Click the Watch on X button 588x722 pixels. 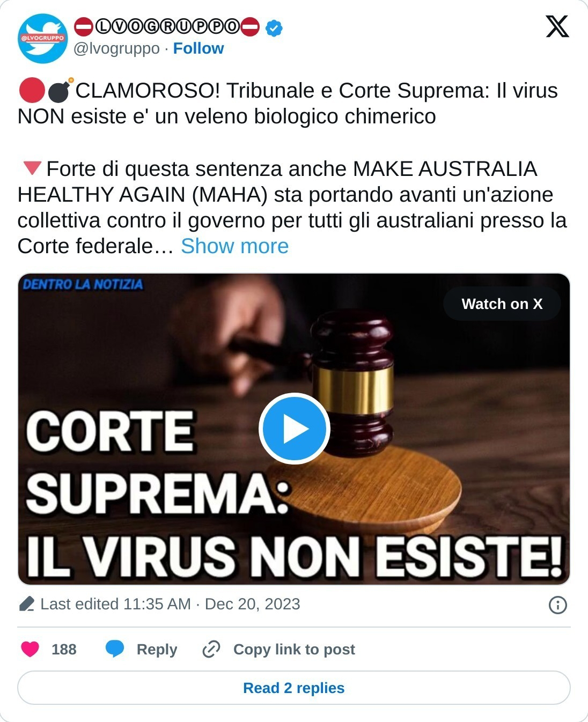tap(502, 304)
